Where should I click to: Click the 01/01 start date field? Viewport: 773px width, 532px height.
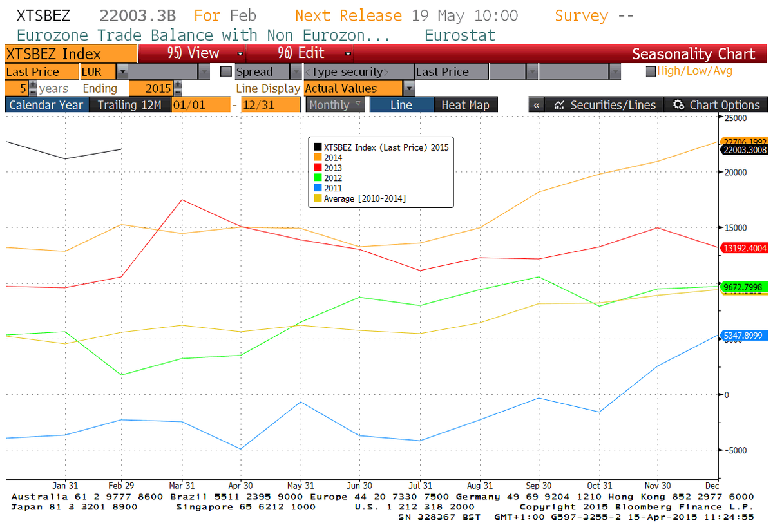click(201, 105)
